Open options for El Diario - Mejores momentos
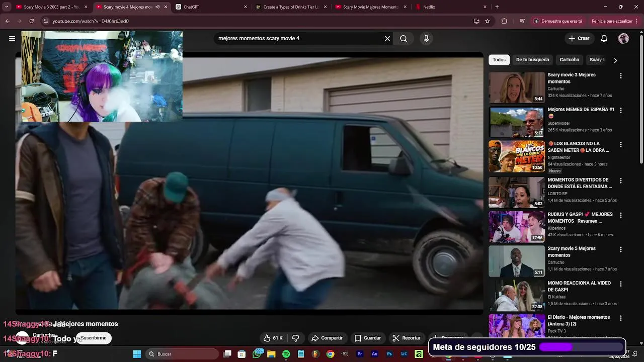Image resolution: width=644 pixels, height=362 pixels. pyautogui.click(x=621, y=318)
